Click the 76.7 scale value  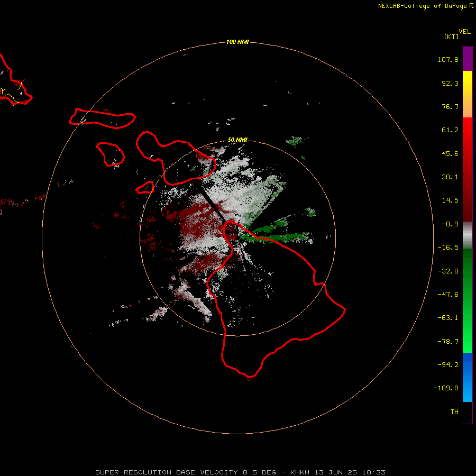(x=450, y=106)
